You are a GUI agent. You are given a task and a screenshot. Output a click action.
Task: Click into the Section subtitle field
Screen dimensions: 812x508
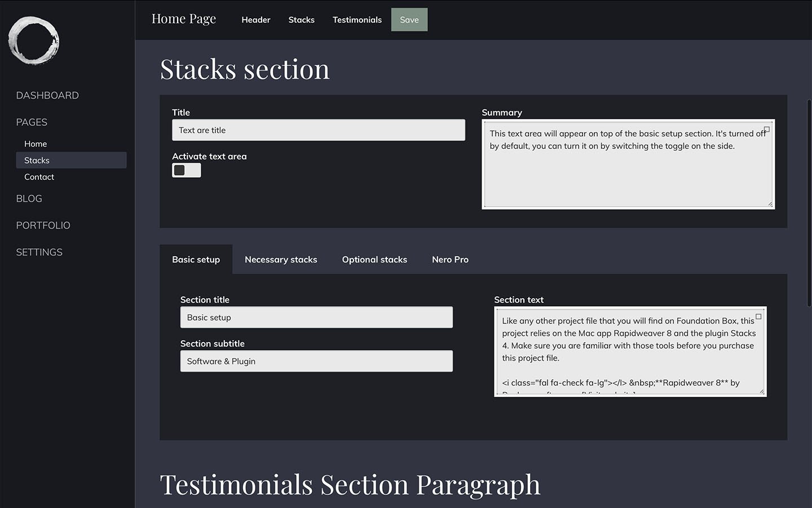point(316,361)
